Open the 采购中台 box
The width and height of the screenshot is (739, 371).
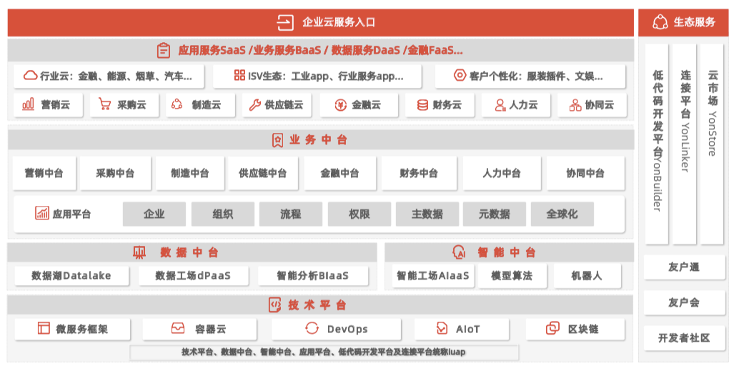pyautogui.click(x=115, y=173)
